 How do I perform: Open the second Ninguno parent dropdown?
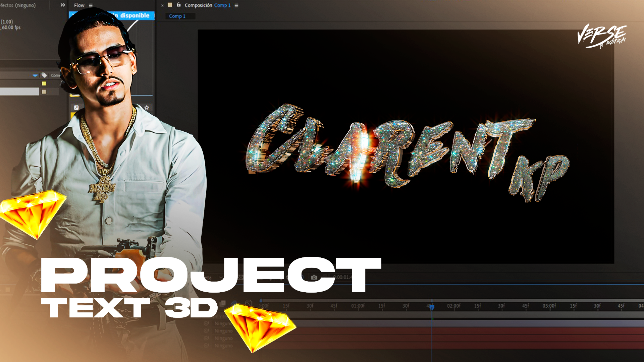[224, 331]
